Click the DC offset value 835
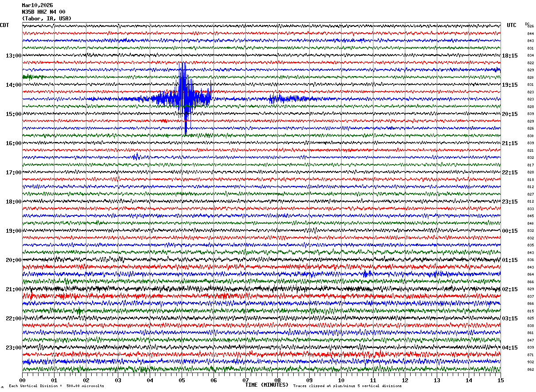This screenshot has width=536, height=392. click(x=530, y=245)
